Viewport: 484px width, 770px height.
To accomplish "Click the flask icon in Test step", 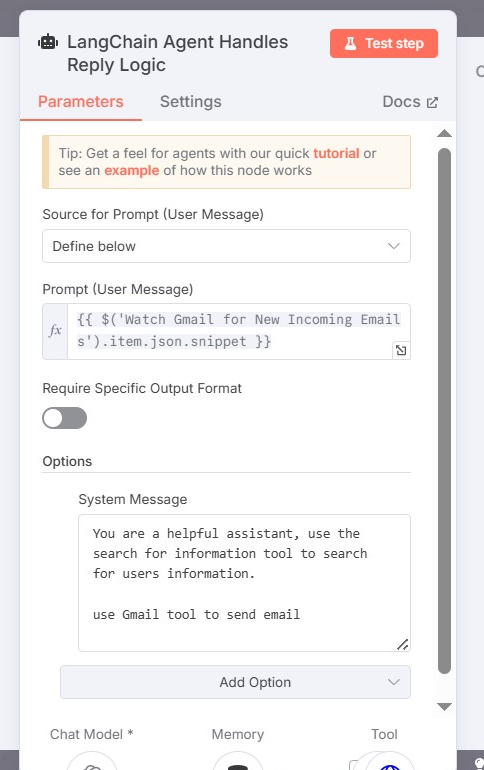I will [350, 43].
